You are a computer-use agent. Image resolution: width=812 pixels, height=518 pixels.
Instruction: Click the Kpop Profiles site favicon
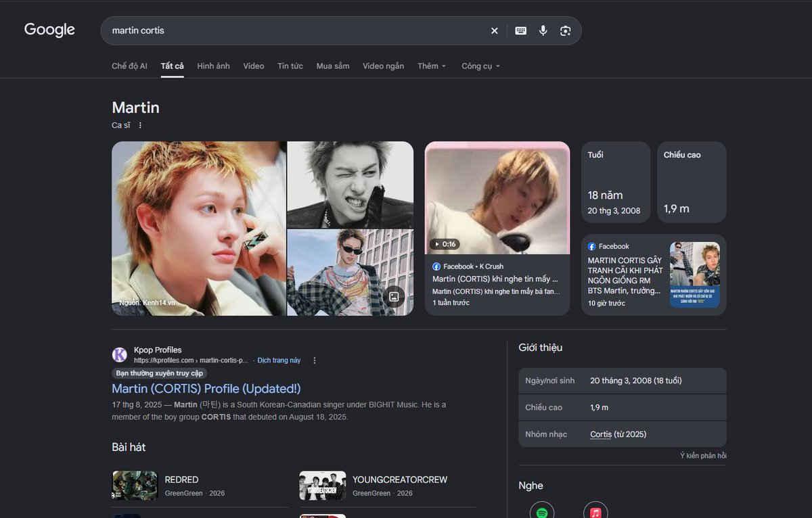(x=120, y=355)
